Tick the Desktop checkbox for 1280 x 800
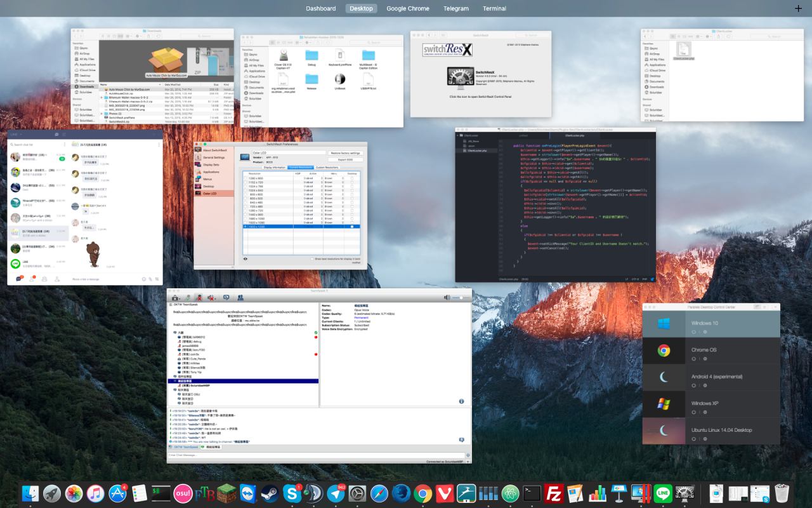This screenshot has width=812, height=508. (353, 178)
